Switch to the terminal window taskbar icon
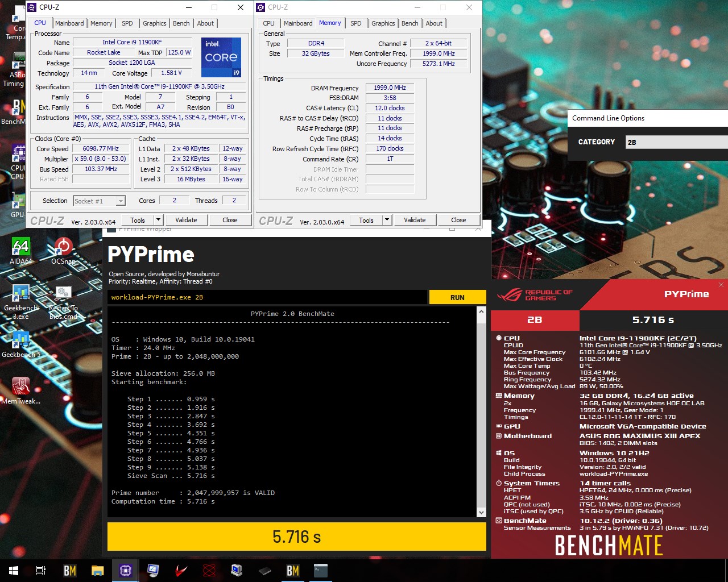 (321, 570)
